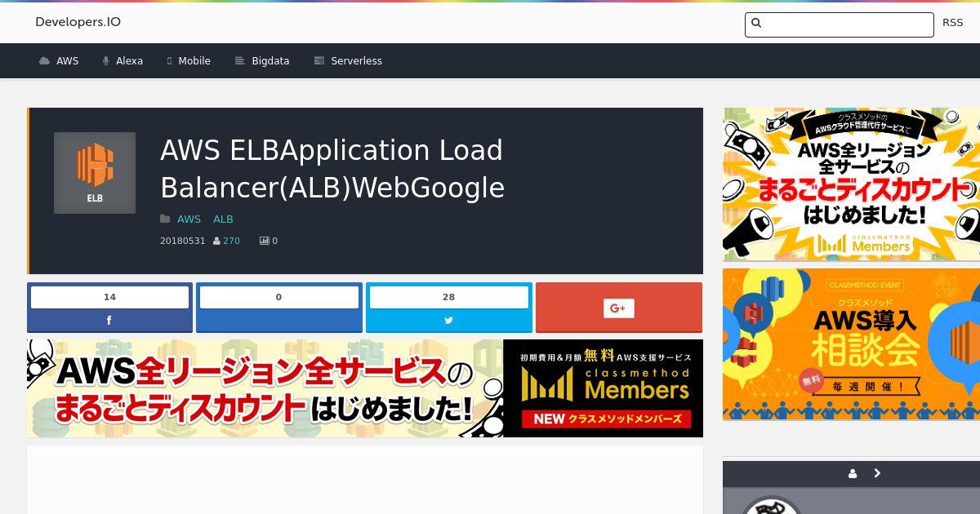Viewport: 980px width, 514px height.
Task: Click the chart icon beside view count 0
Action: click(x=265, y=241)
